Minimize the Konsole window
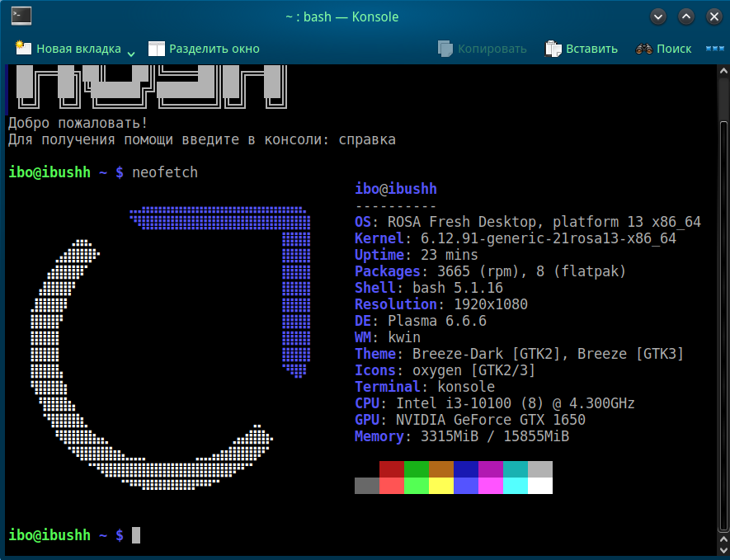This screenshot has height=560, width=730. coord(658,16)
